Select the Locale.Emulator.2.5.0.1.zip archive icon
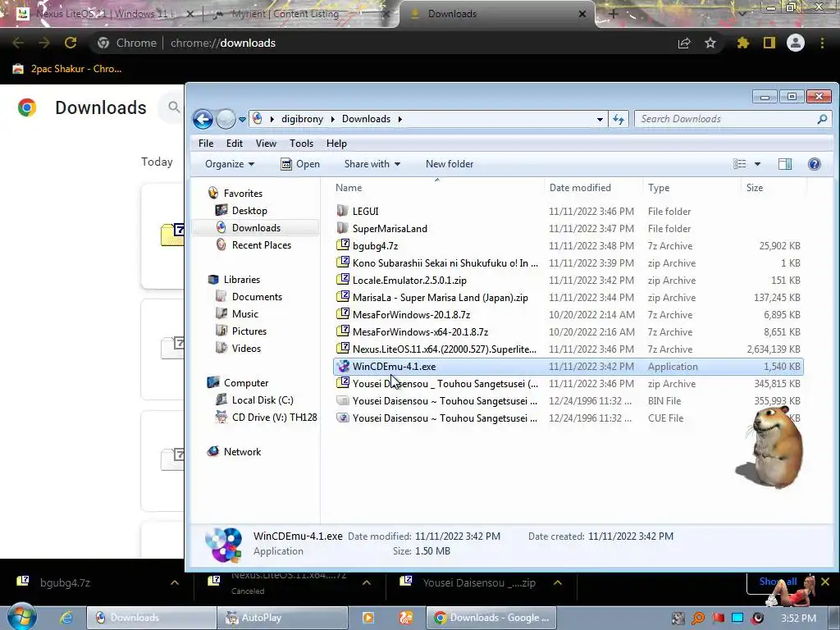This screenshot has width=840, height=630. [x=343, y=280]
